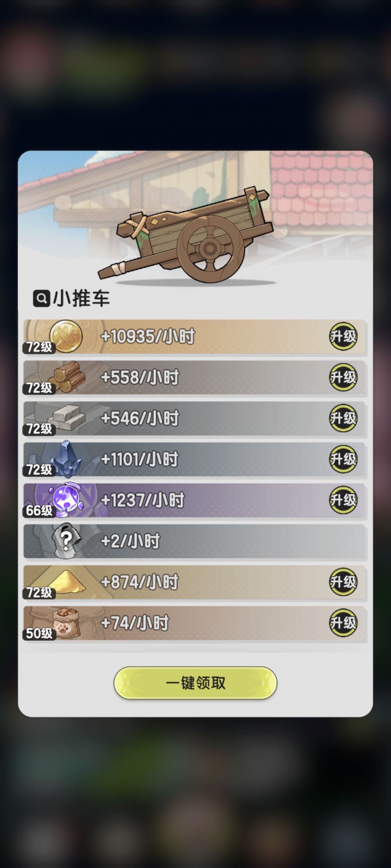Screen dimensions: 391x868
Task: Tap the purple orb resource icon
Action: [66, 500]
